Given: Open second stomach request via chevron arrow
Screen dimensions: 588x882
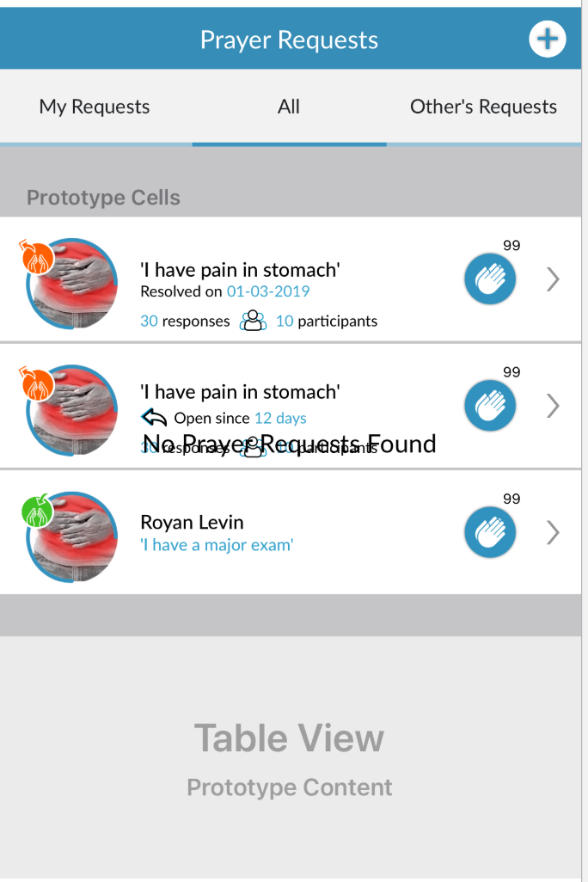Looking at the screenshot, I should (x=553, y=406).
